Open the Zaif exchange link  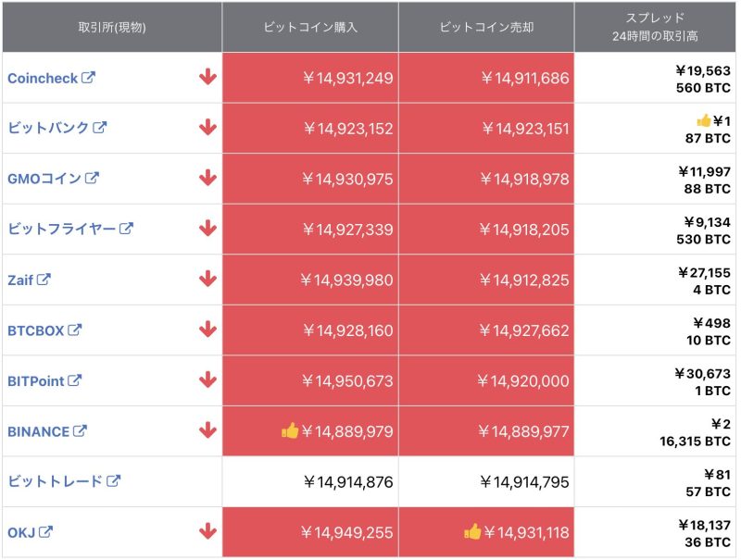tap(20, 280)
